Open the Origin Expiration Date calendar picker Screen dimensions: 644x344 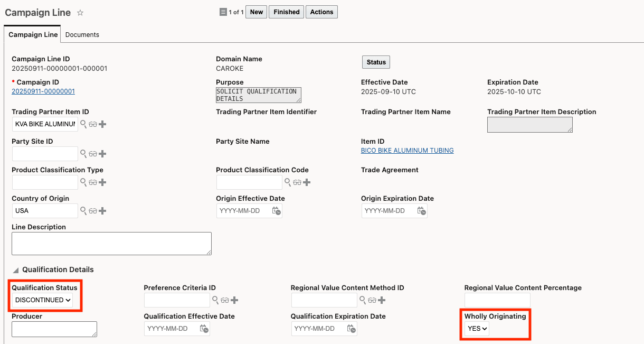(x=421, y=211)
